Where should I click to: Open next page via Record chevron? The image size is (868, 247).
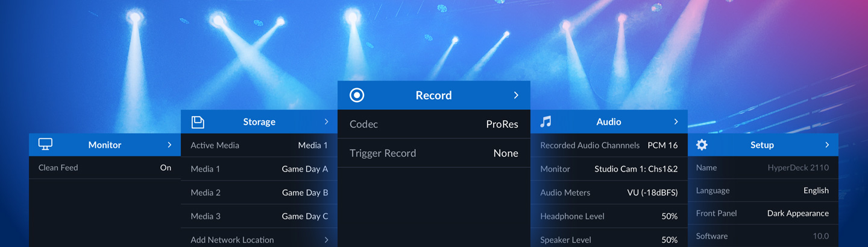coord(516,95)
